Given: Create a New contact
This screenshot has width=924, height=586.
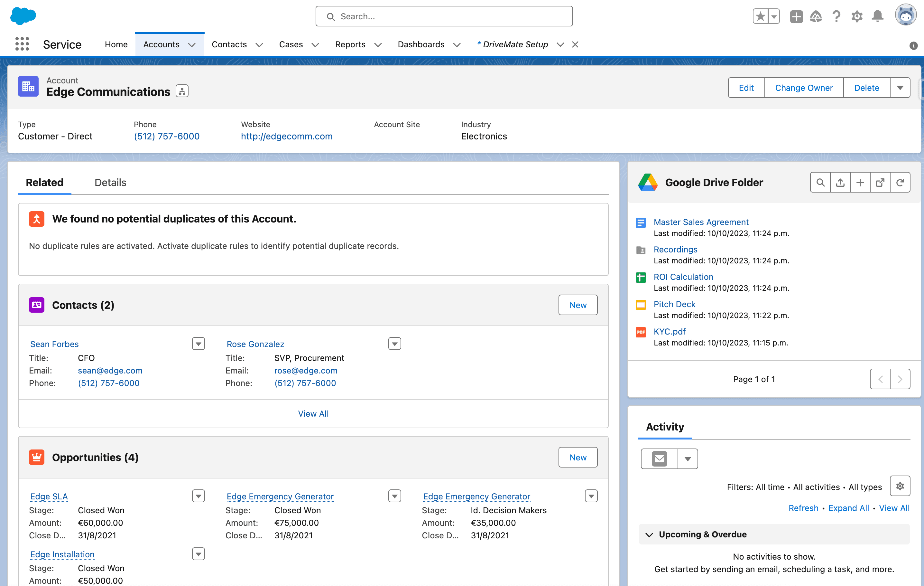Looking at the screenshot, I should click(x=578, y=305).
